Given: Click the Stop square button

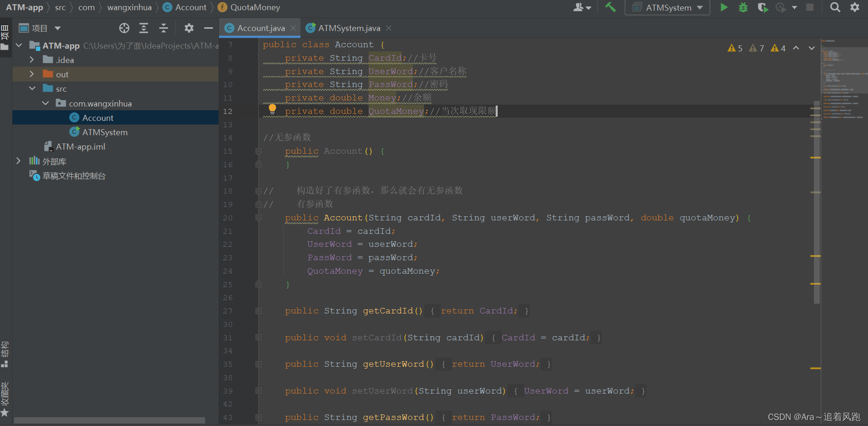Looking at the screenshot, I should point(810,7).
